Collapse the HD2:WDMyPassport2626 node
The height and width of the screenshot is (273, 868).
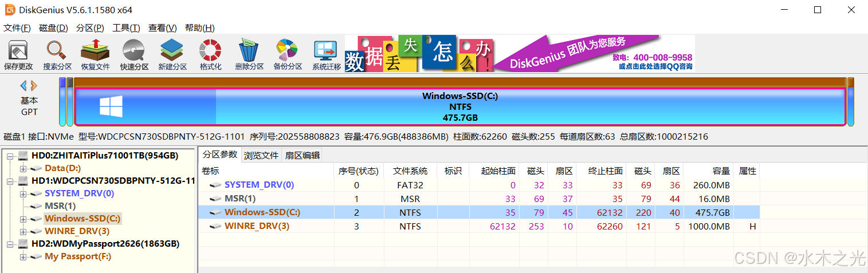coord(10,244)
